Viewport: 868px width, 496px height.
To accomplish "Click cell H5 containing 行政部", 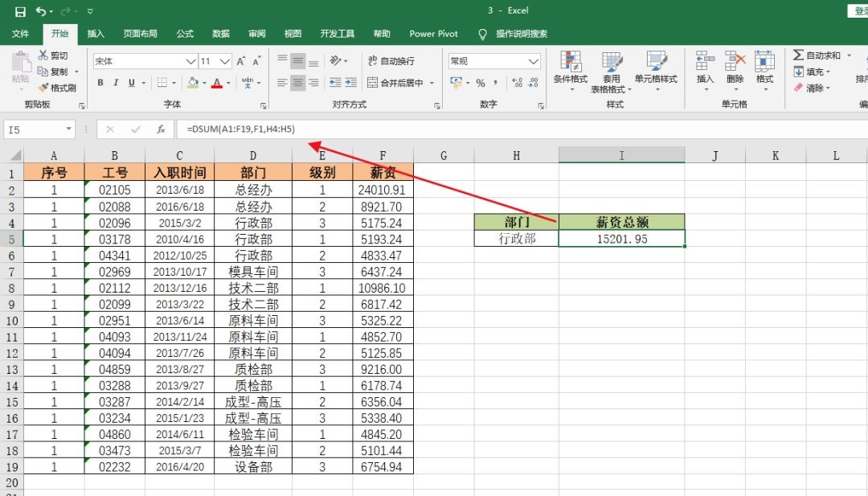I will tap(517, 239).
